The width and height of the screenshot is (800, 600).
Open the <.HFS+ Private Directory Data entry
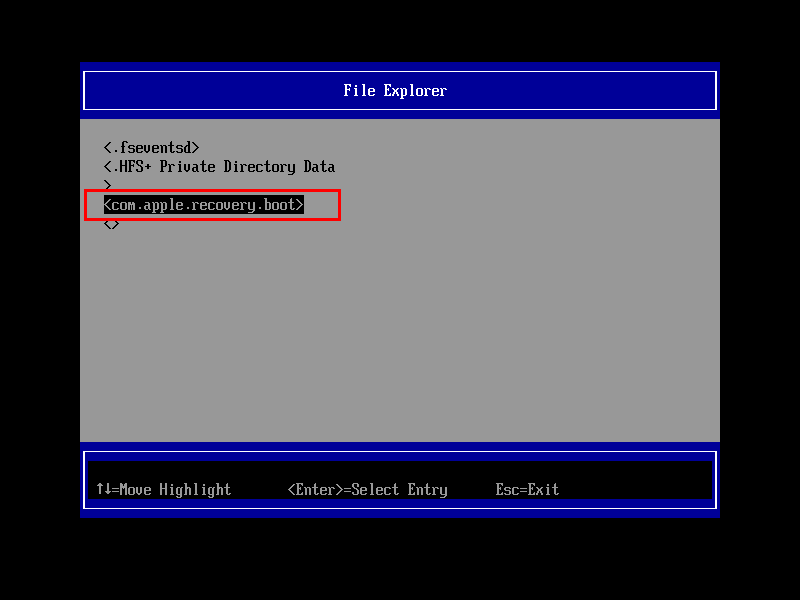coord(219,167)
